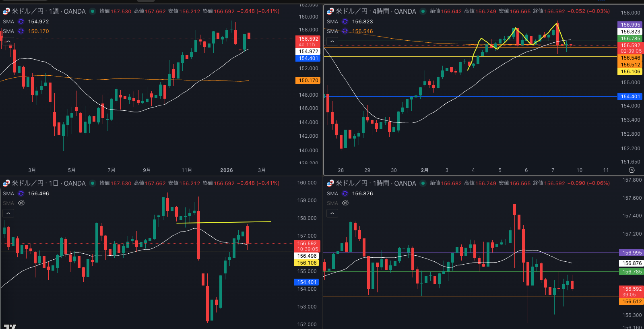Viewport: 644px width, 329px height.
Task: Collapse the indicator legend on the 4-hour chart
Action: click(x=332, y=41)
